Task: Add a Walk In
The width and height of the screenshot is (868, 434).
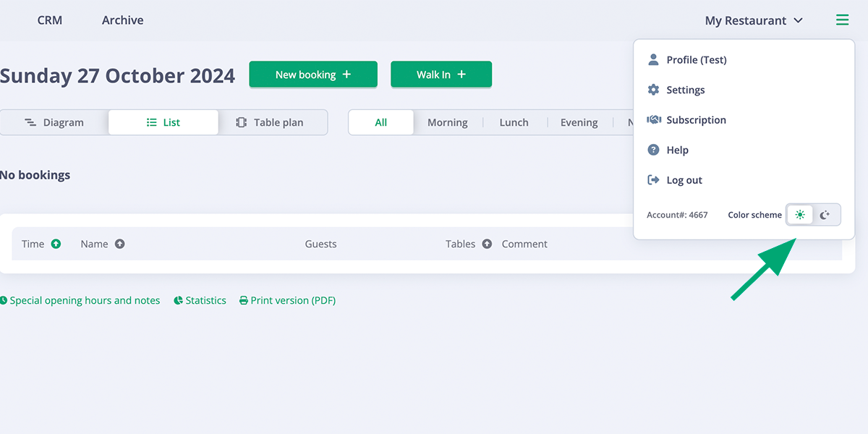Action: point(441,75)
